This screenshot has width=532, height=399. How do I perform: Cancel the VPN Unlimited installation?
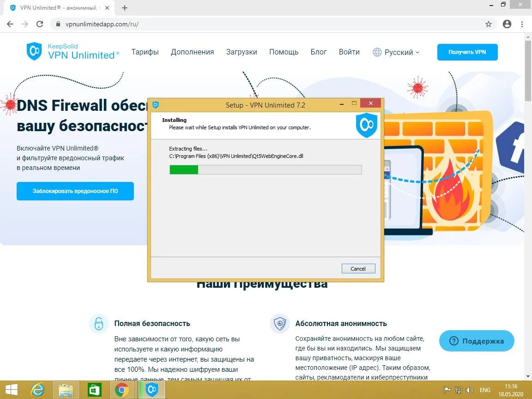tap(358, 268)
